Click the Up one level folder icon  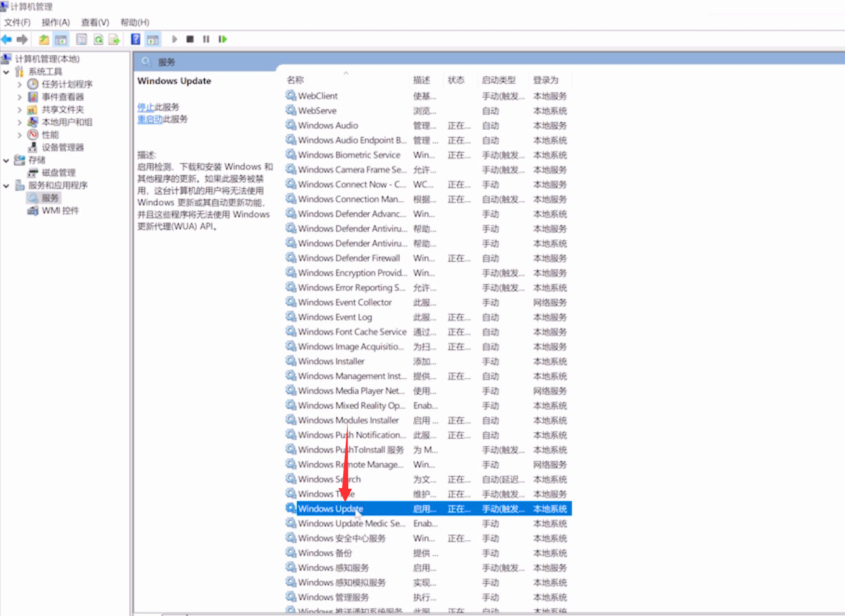[x=44, y=39]
